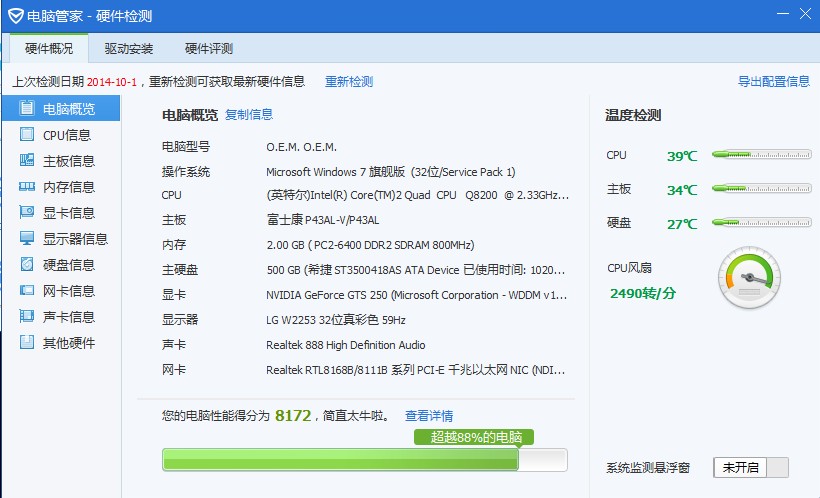Click the Realtek 888 High Definition Audio value
This screenshot has height=498, width=820.
[346, 345]
